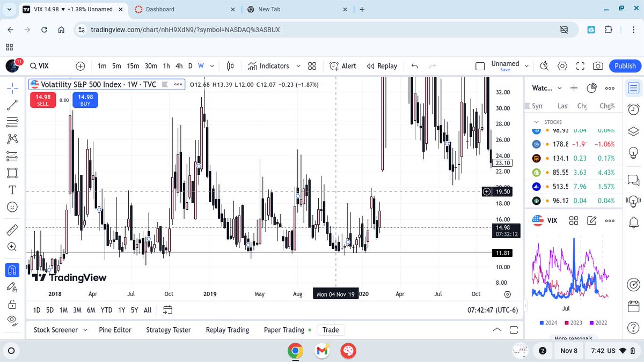
Task: Toggle watchlist panel list icon
Action: coord(633,87)
